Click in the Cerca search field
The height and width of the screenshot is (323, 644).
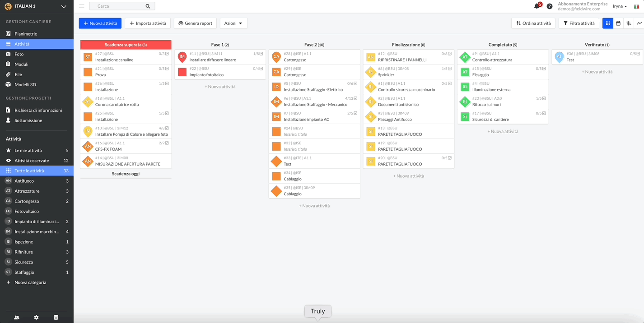[x=120, y=6]
